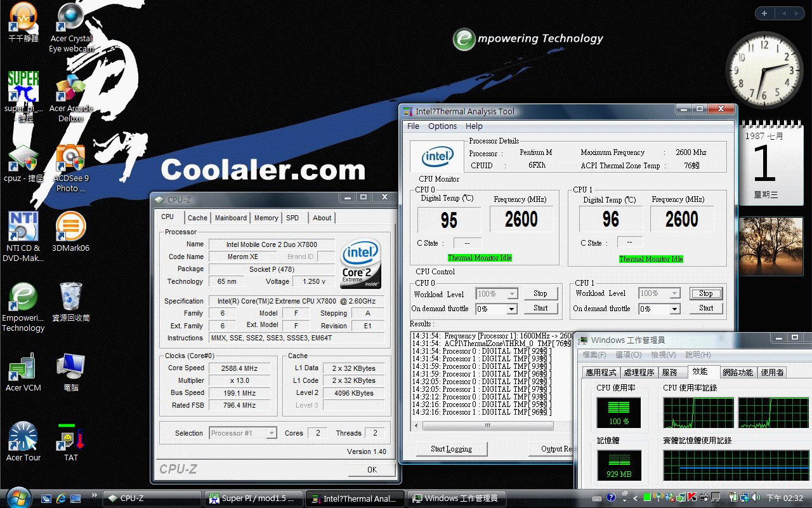Expand hidden quick launch chevron

pos(95,495)
